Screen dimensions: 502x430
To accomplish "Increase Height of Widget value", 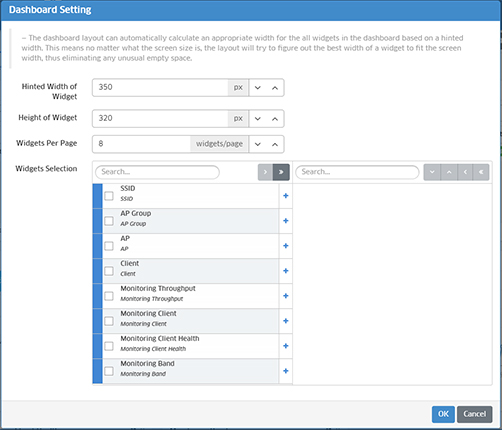I will click(275, 119).
